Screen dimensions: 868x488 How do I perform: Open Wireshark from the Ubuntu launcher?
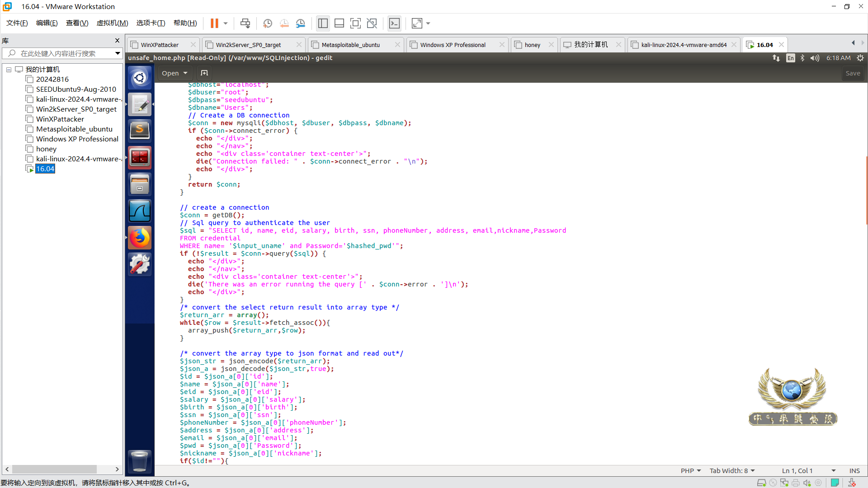click(x=140, y=211)
